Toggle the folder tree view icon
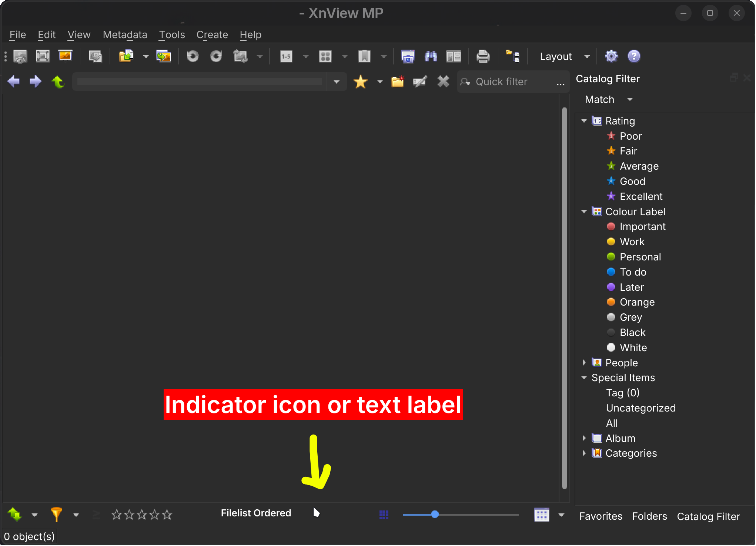Screen dimensions: 756x546 tap(513, 56)
